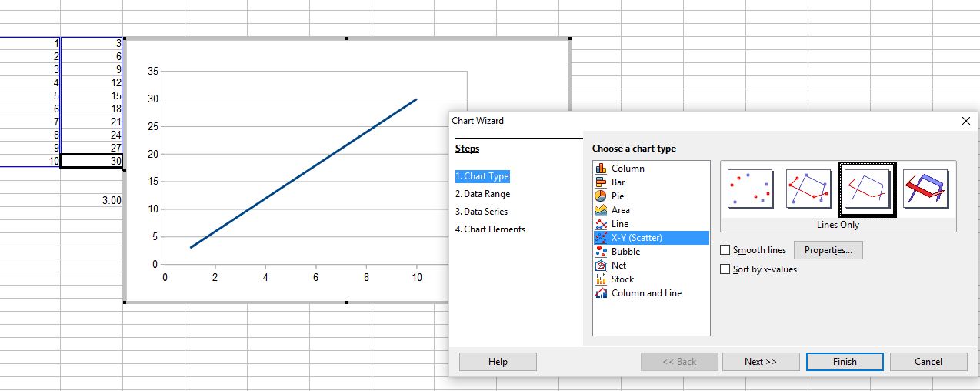Select the Bubble chart type icon
Viewport: 980px width, 391px height.
tap(602, 252)
